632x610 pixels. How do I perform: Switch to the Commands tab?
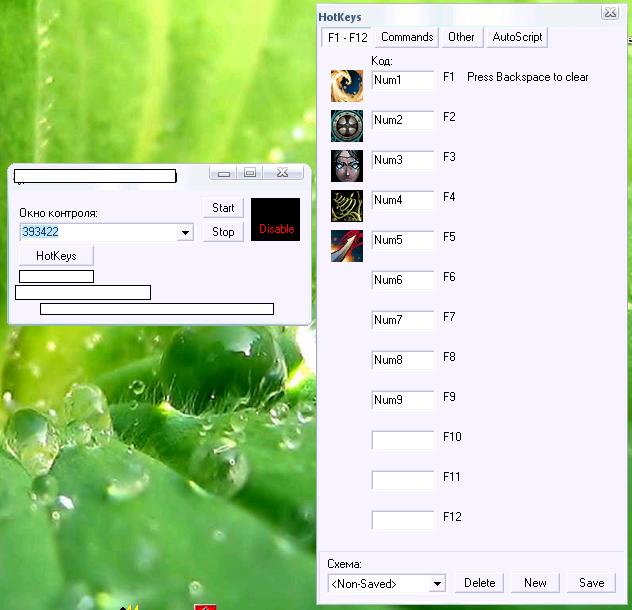coord(407,37)
